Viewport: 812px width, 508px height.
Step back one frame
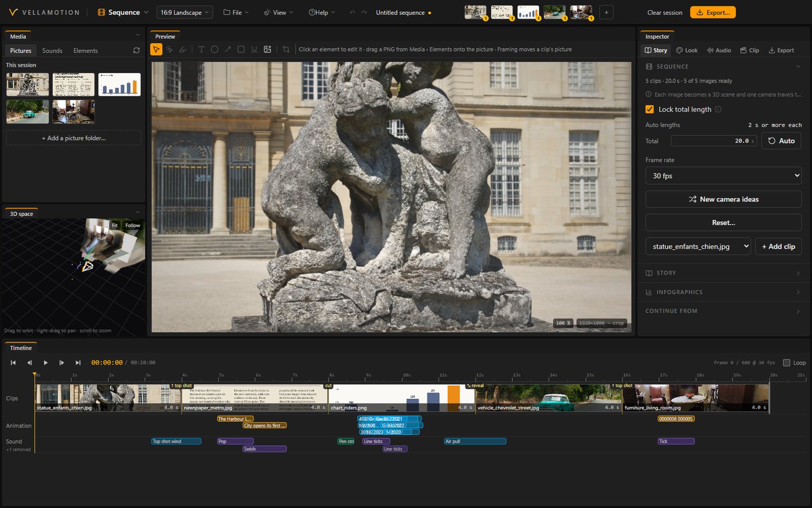coord(30,363)
